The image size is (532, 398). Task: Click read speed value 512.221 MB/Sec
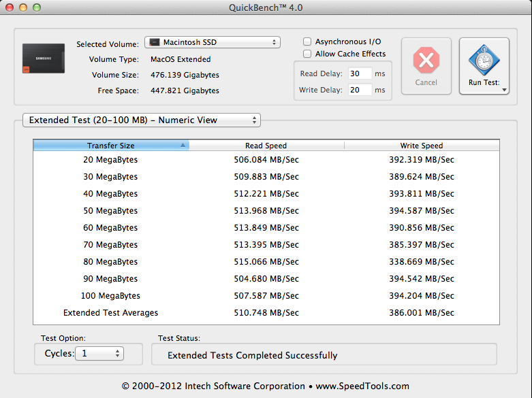point(266,194)
